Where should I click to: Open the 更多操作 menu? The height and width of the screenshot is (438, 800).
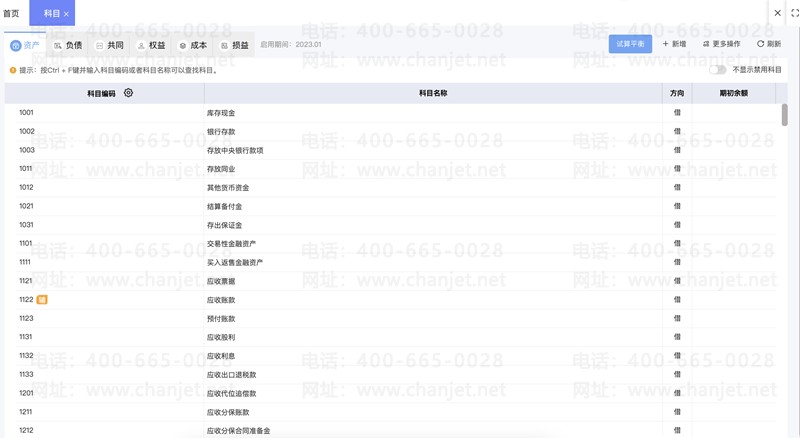click(x=721, y=44)
